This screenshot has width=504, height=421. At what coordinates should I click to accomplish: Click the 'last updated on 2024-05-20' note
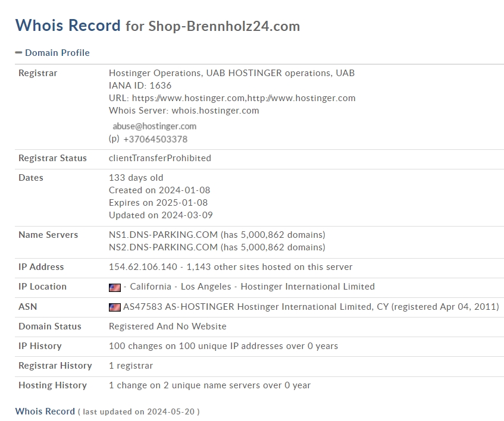[139, 411]
